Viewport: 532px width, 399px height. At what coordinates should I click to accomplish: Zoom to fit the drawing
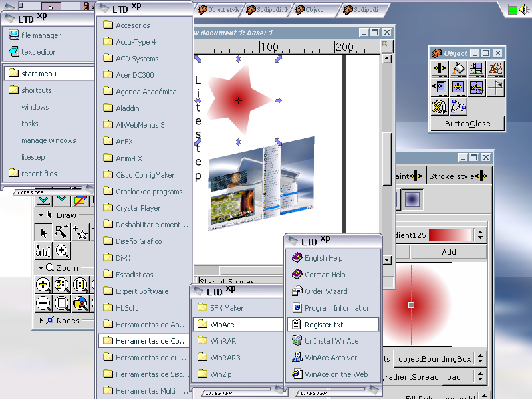click(80, 303)
